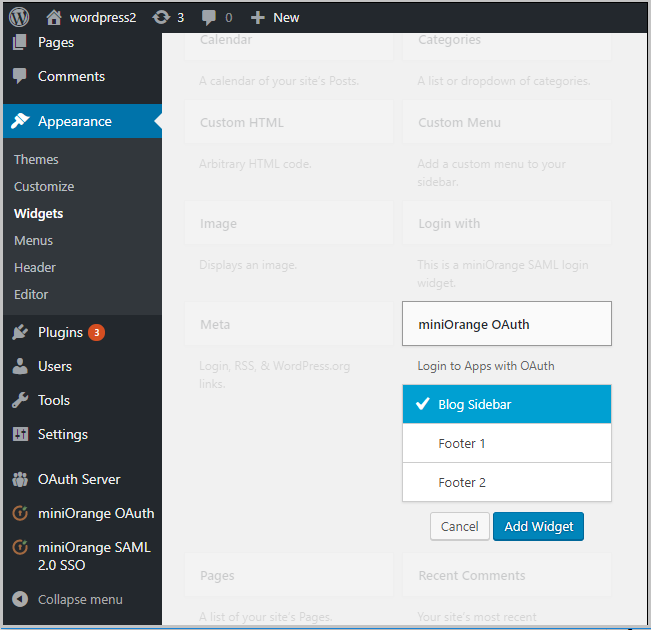651x630 pixels.
Task: Click 'Login, RSS, & WordPress.org links.' text
Action: 275,375
